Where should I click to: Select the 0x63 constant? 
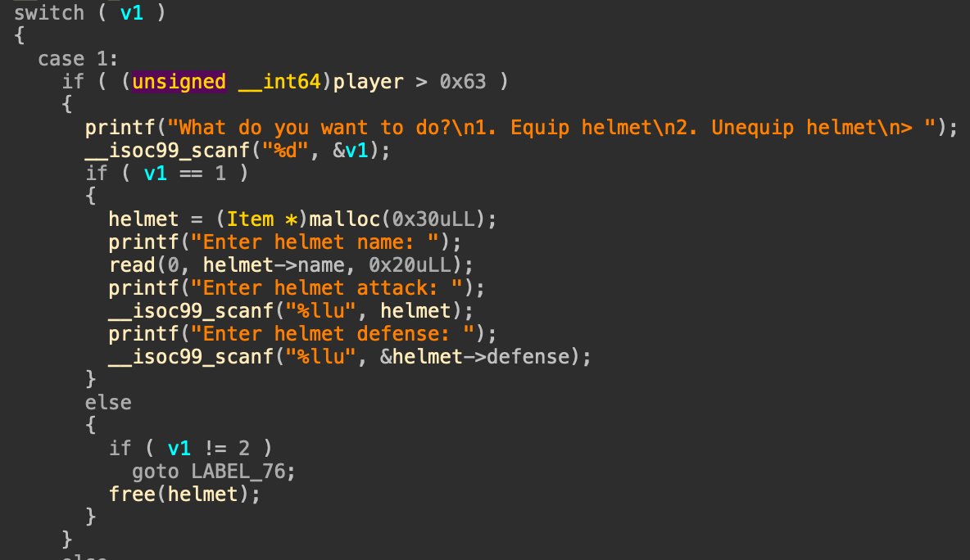(463, 82)
